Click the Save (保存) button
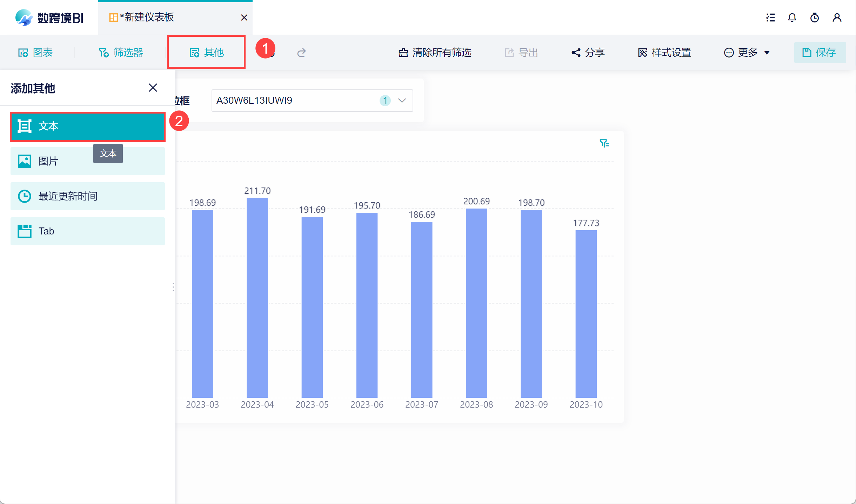 [820, 53]
